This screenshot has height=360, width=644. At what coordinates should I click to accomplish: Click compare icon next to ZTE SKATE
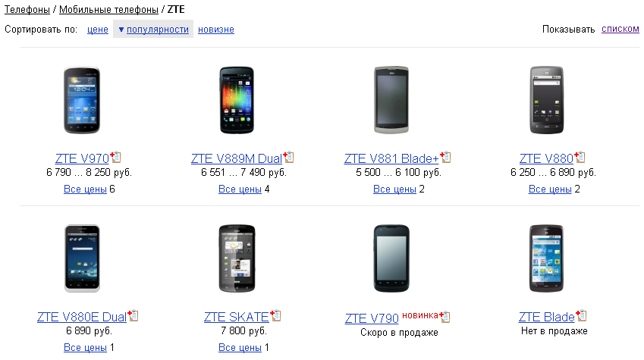pyautogui.click(x=275, y=315)
